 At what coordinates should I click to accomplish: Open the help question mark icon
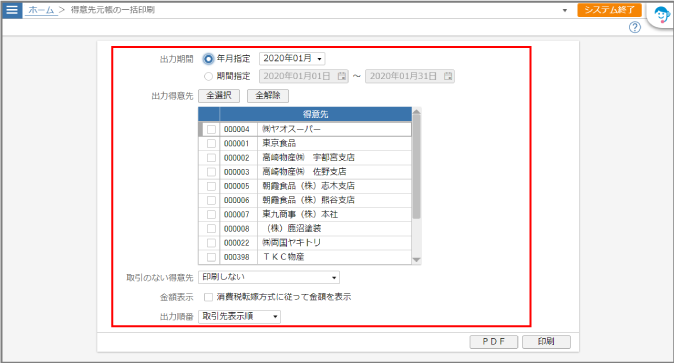tap(634, 28)
